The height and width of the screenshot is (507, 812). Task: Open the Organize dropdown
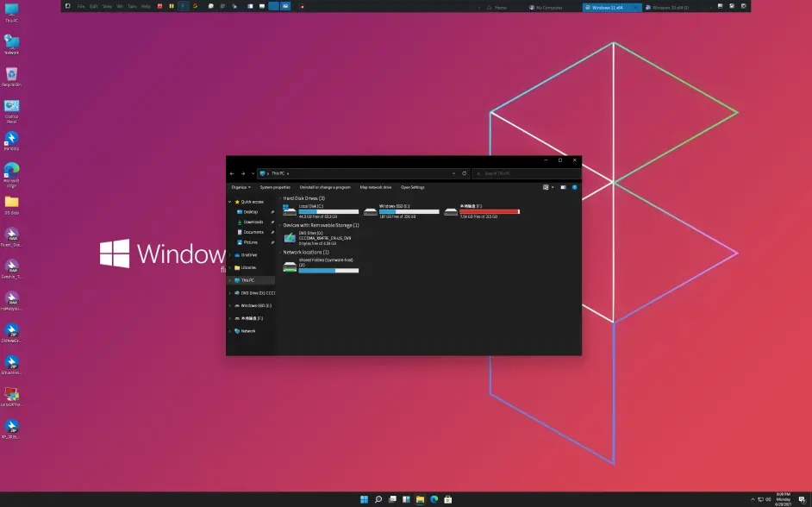click(240, 187)
